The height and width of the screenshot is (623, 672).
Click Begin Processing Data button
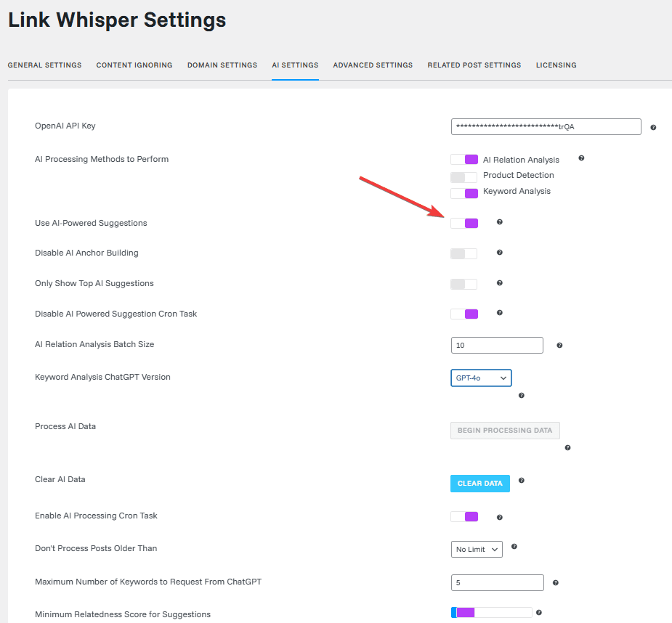(505, 430)
